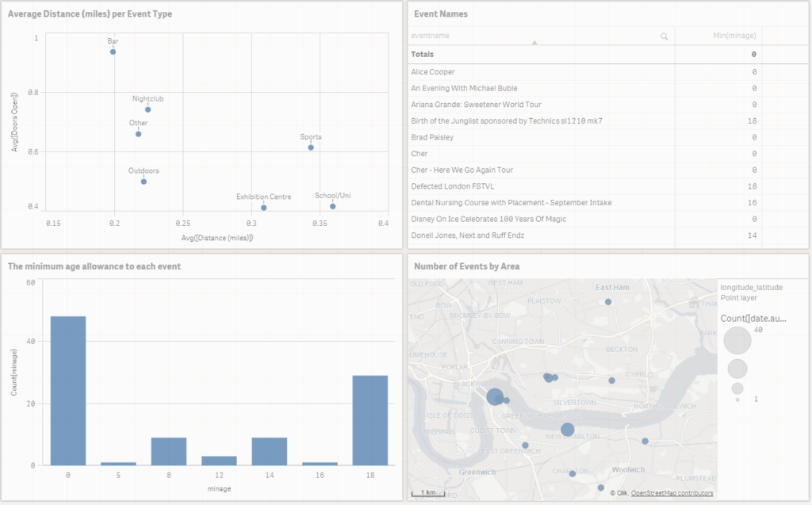Click the 40 legend size bubble
The height and width of the screenshot is (505, 812).
click(737, 340)
